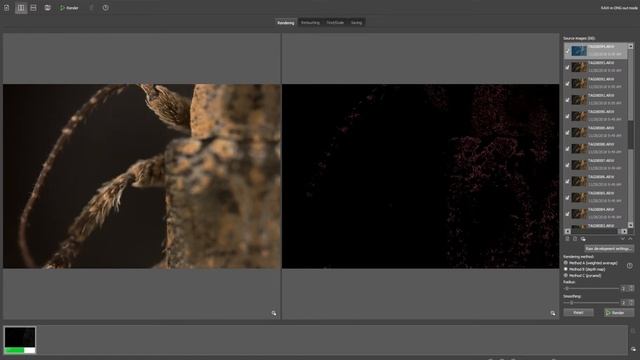Open Raw development settings dialog
The height and width of the screenshot is (360, 640).
[x=609, y=249]
